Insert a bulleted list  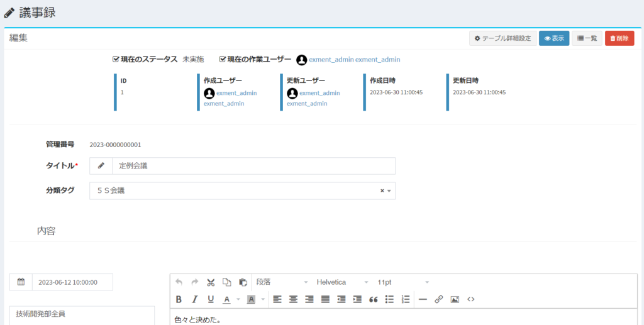click(389, 300)
